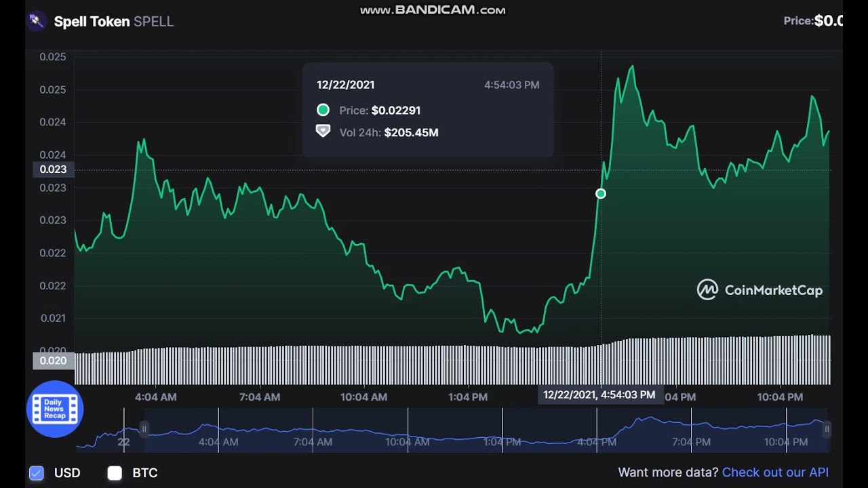The image size is (868, 488).
Task: Open the Daily News Recap badge
Action: click(55, 409)
